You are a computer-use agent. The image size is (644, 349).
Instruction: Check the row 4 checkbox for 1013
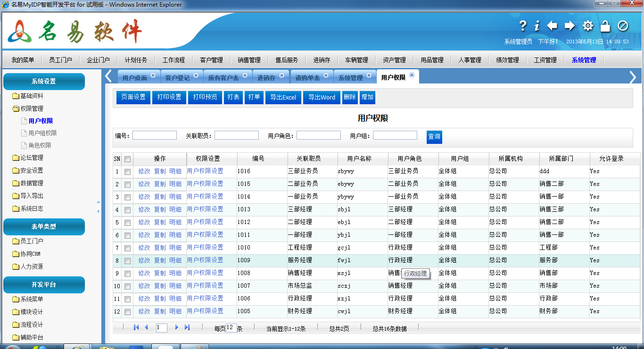pyautogui.click(x=127, y=210)
